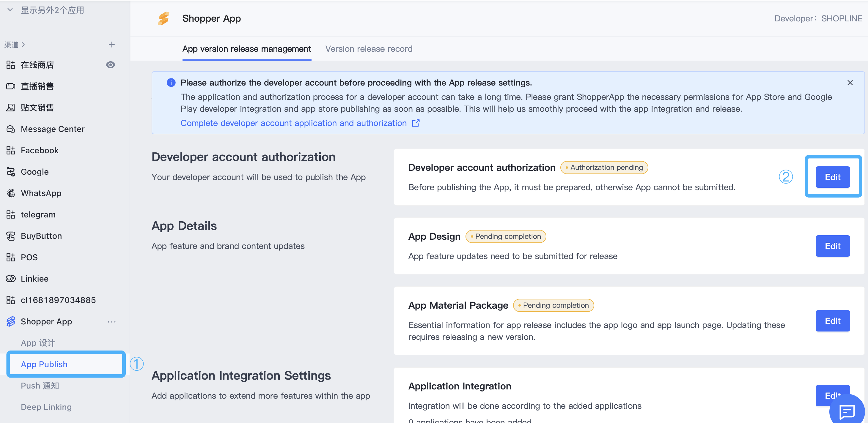Toggle the eye icon next to 在线商店
The image size is (868, 423).
111,65
